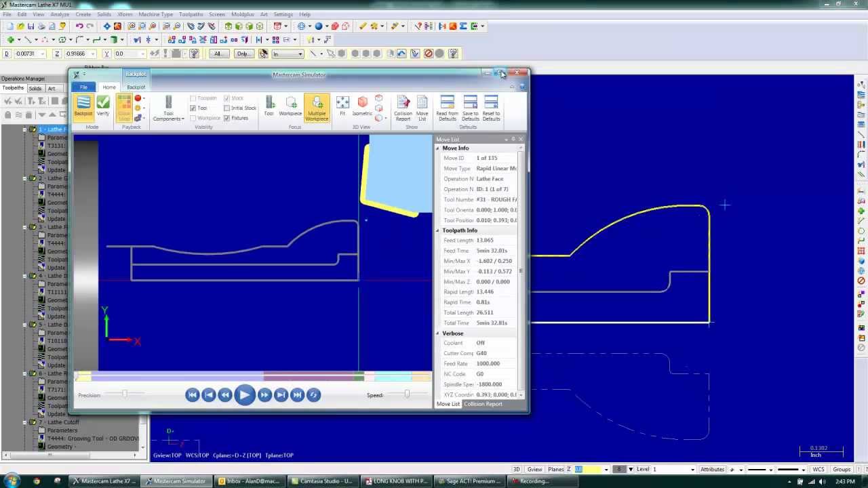
Task: Collapse the 7 - Lathe Cutoff operation
Action: click(24, 422)
